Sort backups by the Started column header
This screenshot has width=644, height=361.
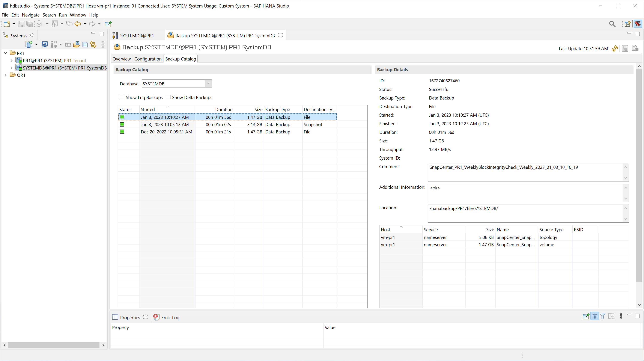[148, 109]
